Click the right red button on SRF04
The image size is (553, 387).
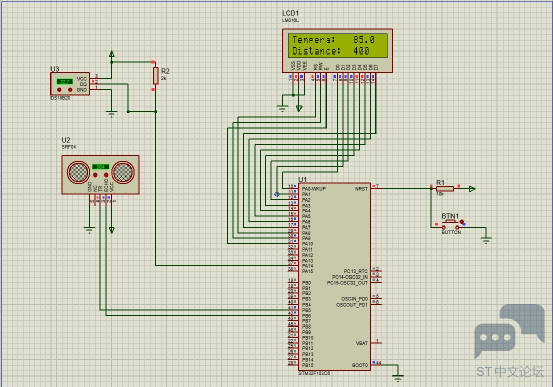(106, 175)
